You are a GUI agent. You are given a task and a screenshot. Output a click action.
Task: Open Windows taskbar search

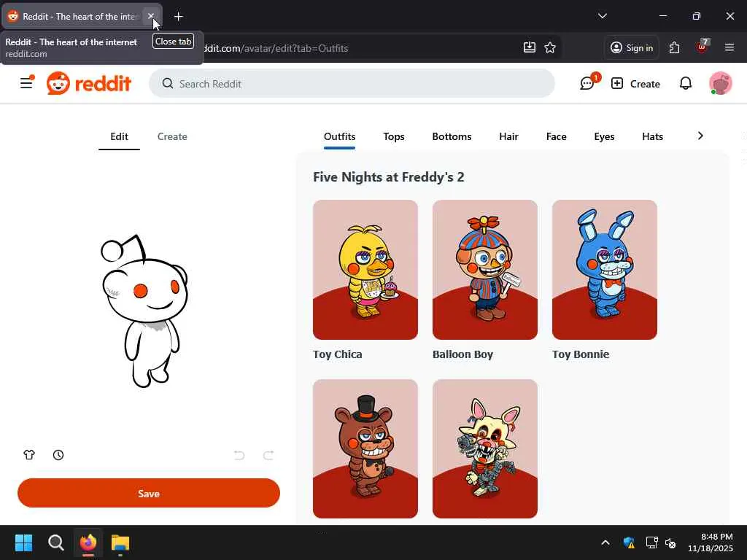[x=55, y=542]
